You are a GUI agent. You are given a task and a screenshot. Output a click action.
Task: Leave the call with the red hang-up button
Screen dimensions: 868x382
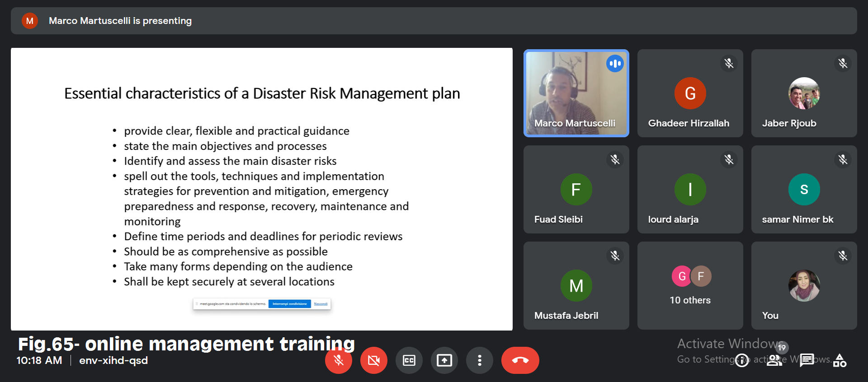coord(520,360)
